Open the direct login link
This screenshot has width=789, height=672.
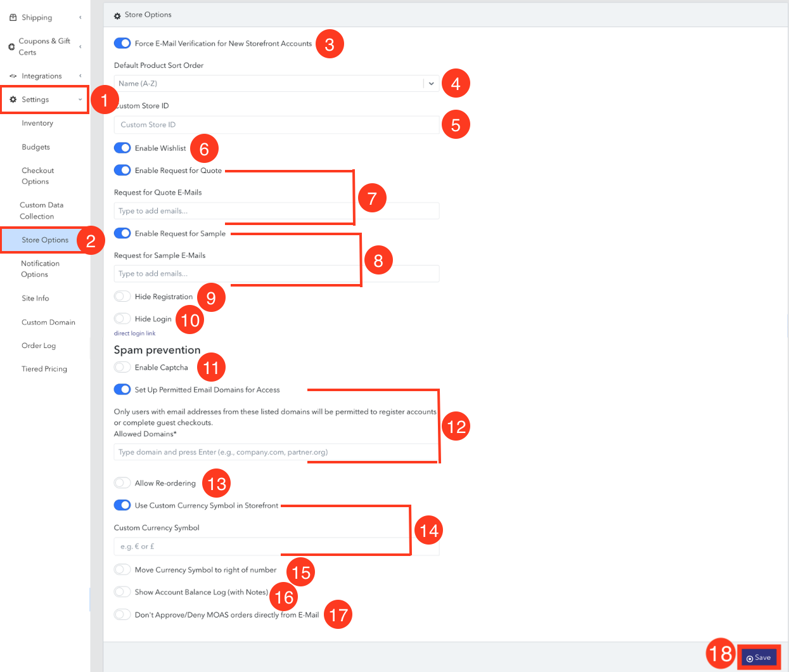[x=134, y=333]
